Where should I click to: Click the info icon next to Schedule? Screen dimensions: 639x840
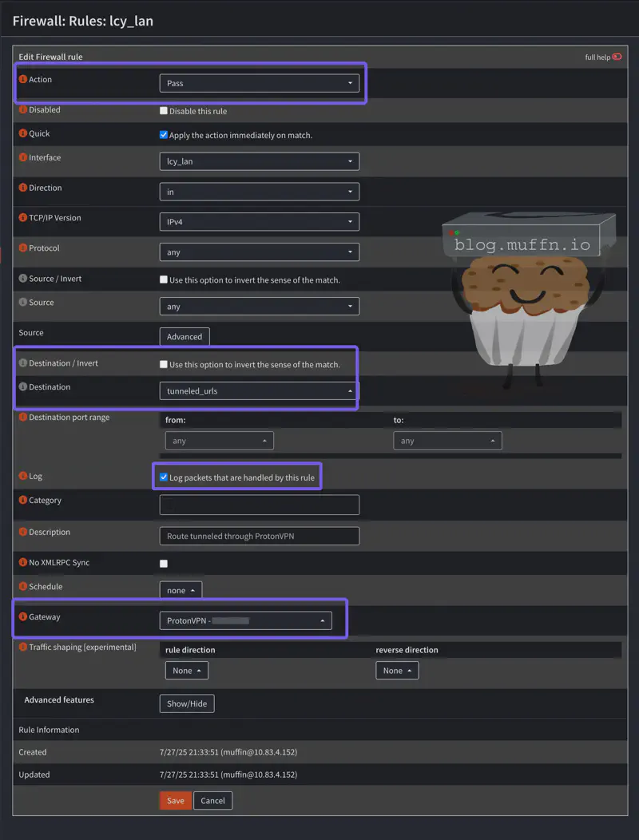23,587
